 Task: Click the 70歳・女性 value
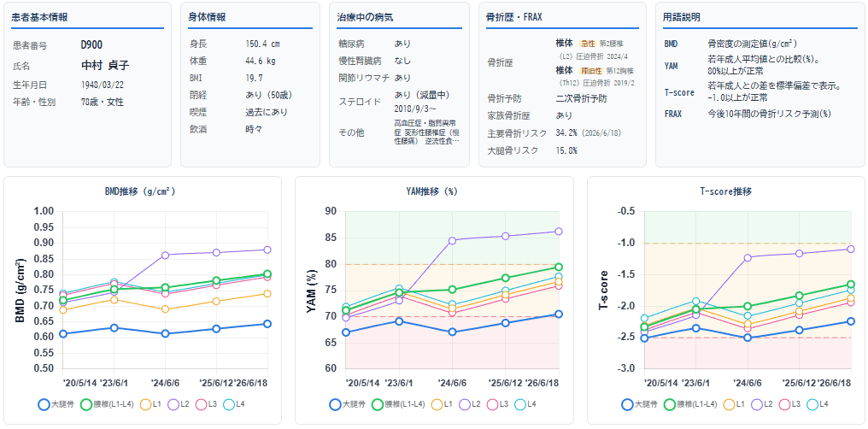point(103,102)
